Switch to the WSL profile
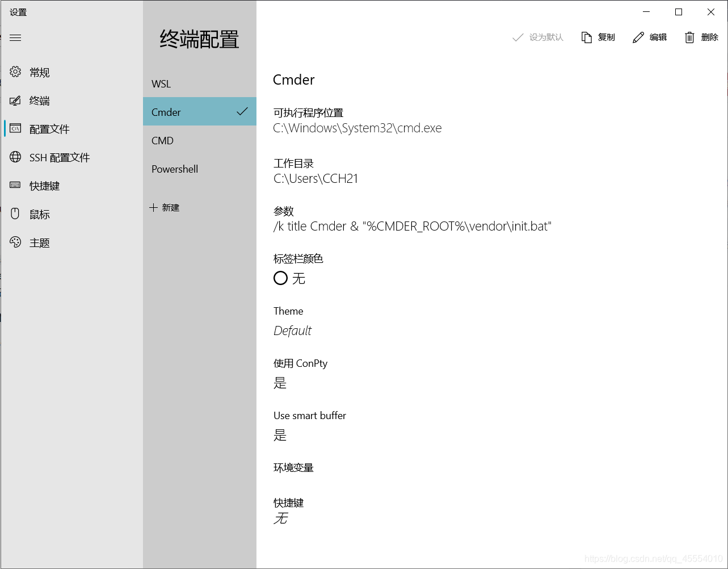The width and height of the screenshot is (728, 569). 161,83
